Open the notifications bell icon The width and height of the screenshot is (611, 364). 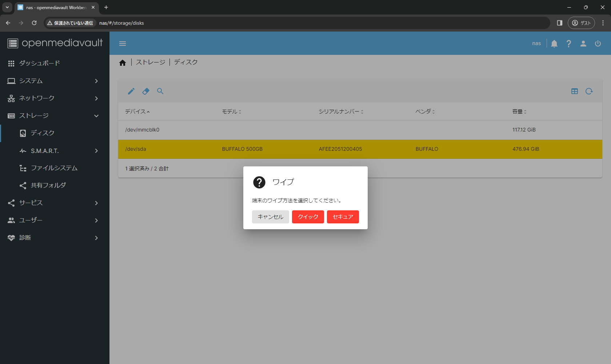[554, 44]
